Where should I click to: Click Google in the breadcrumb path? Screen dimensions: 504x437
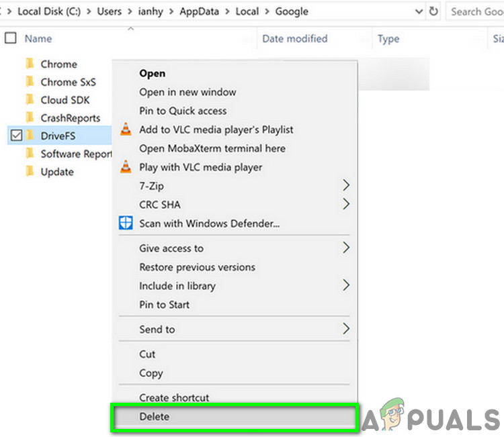click(x=292, y=11)
